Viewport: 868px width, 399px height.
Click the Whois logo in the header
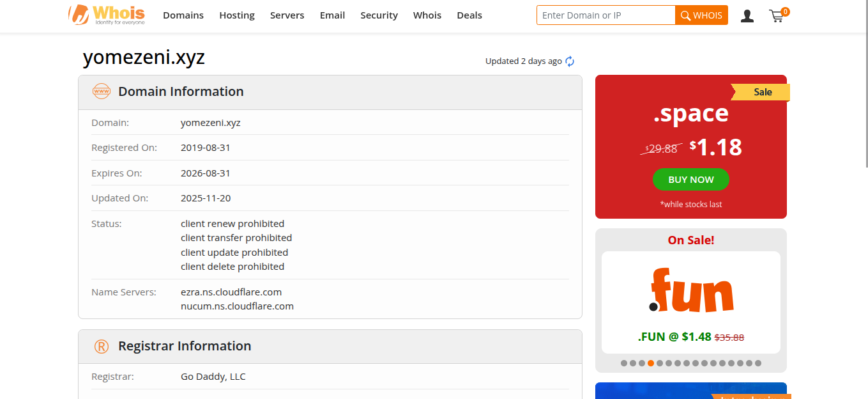pos(107,15)
